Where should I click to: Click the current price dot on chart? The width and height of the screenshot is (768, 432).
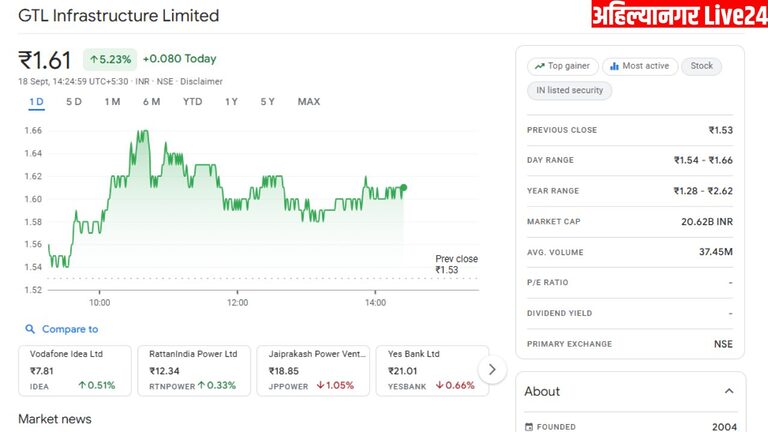404,187
